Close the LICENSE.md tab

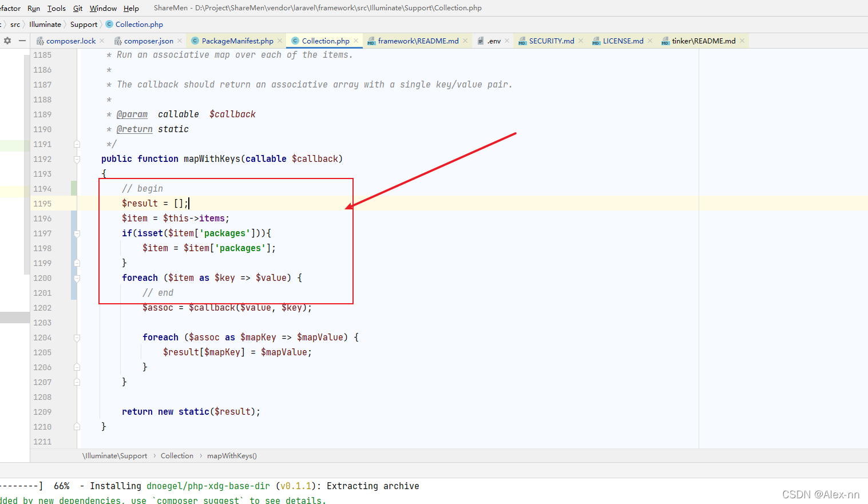tap(650, 41)
